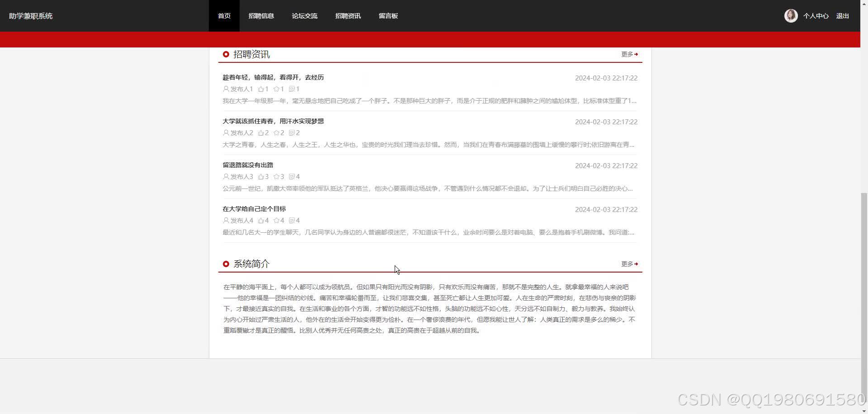Click timestamp of 在大学给自己定个目标 article

pos(606,210)
